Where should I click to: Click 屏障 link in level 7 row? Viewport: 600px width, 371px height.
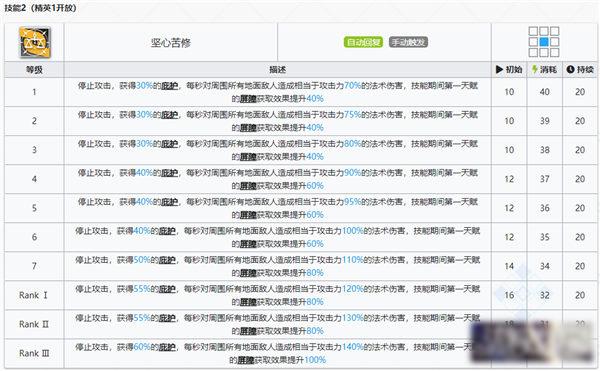pos(248,273)
